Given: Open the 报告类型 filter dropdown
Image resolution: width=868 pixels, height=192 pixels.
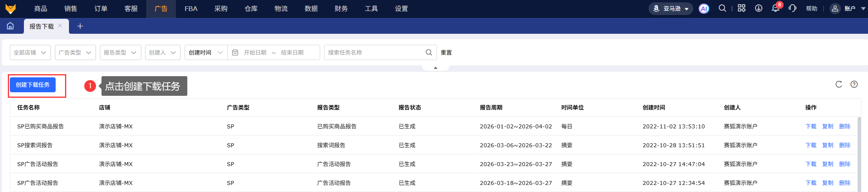Looking at the screenshot, I should pos(120,52).
